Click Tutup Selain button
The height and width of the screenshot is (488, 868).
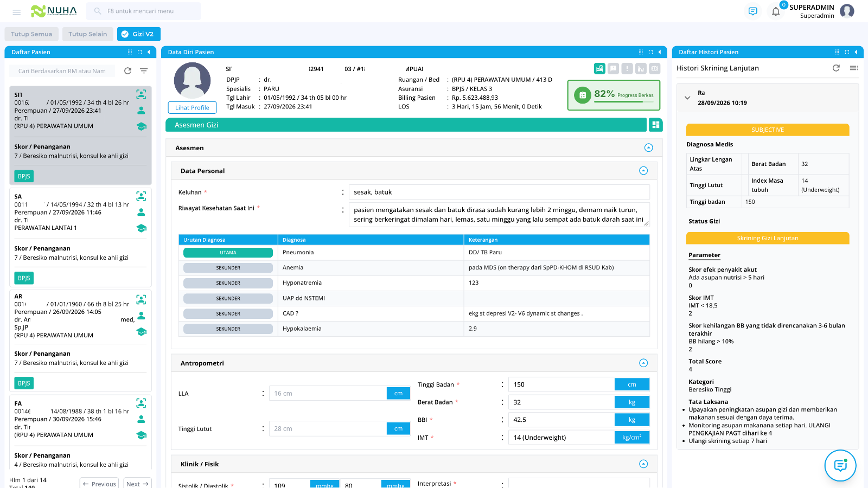click(x=88, y=34)
